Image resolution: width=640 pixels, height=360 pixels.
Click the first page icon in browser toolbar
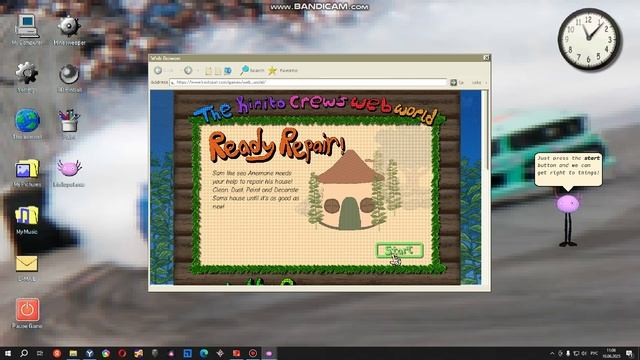209,71
